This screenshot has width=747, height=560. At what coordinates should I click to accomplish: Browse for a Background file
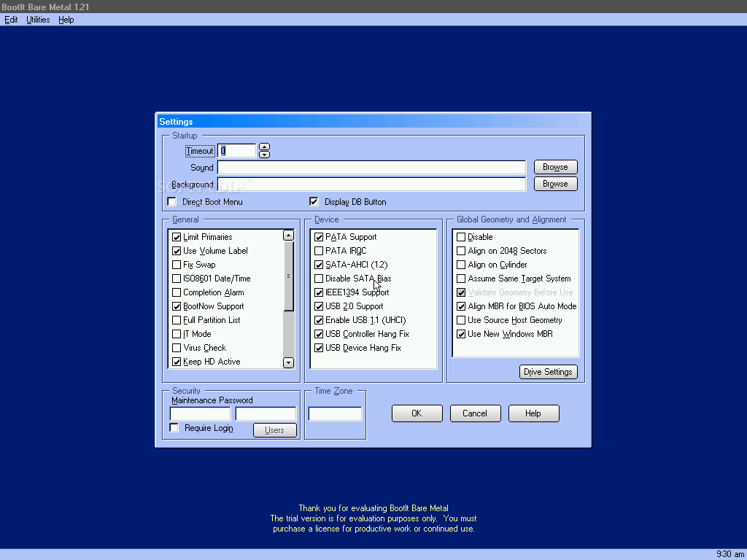point(555,184)
